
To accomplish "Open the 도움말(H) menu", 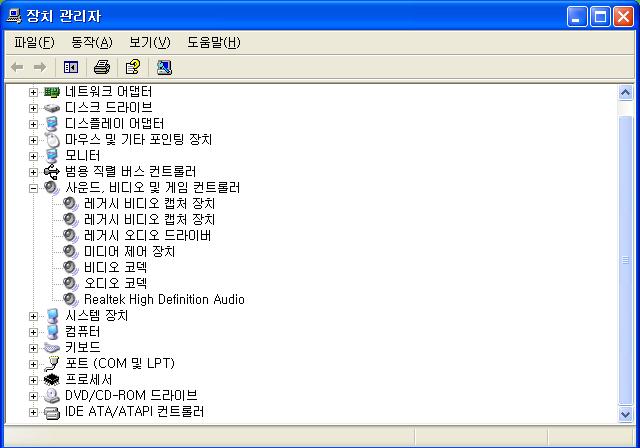I will pos(213,42).
